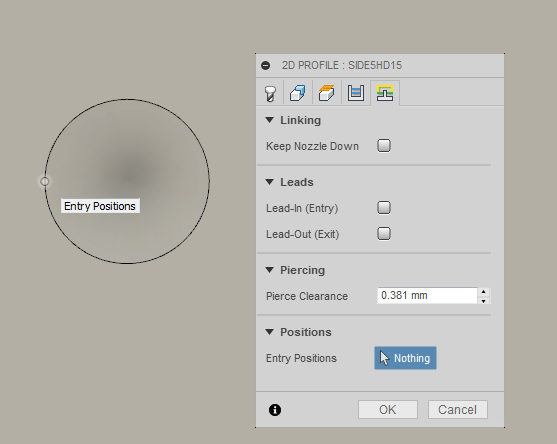Open the Tool tab in 2D Profile
Screen dimensions: 557x444
coord(270,93)
